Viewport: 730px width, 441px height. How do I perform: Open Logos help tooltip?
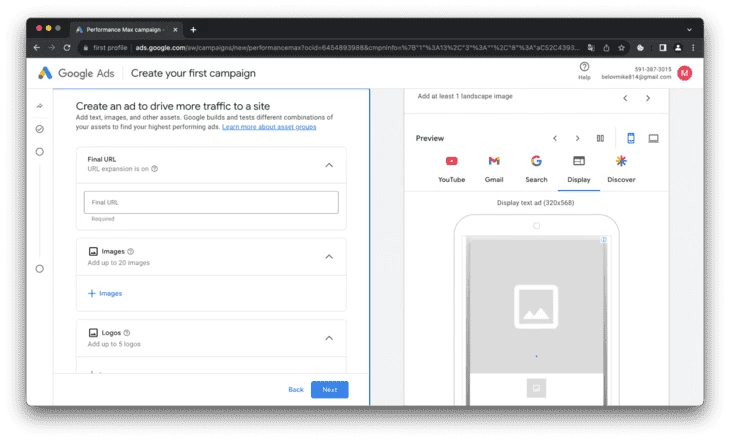point(127,333)
